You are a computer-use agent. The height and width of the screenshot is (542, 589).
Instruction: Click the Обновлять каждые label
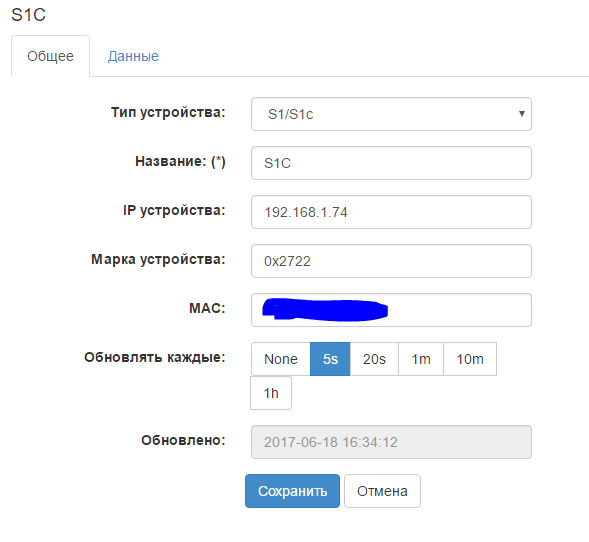[x=155, y=357]
